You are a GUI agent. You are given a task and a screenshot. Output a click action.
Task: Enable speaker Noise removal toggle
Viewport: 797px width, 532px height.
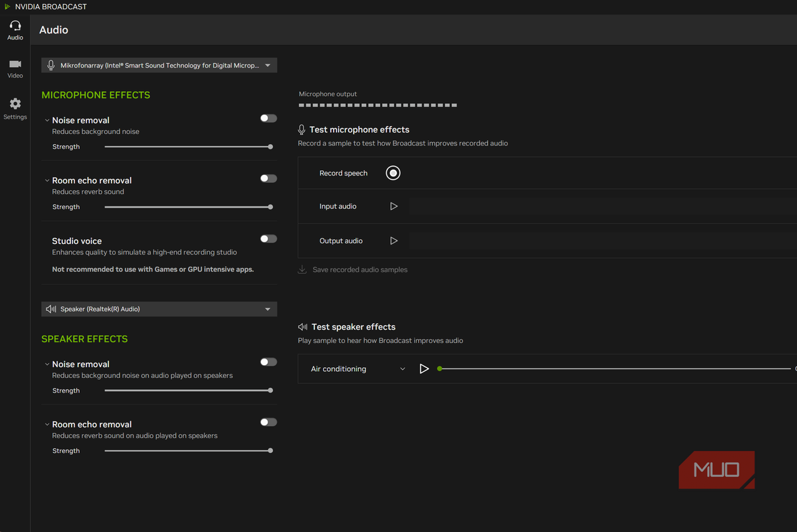click(268, 362)
